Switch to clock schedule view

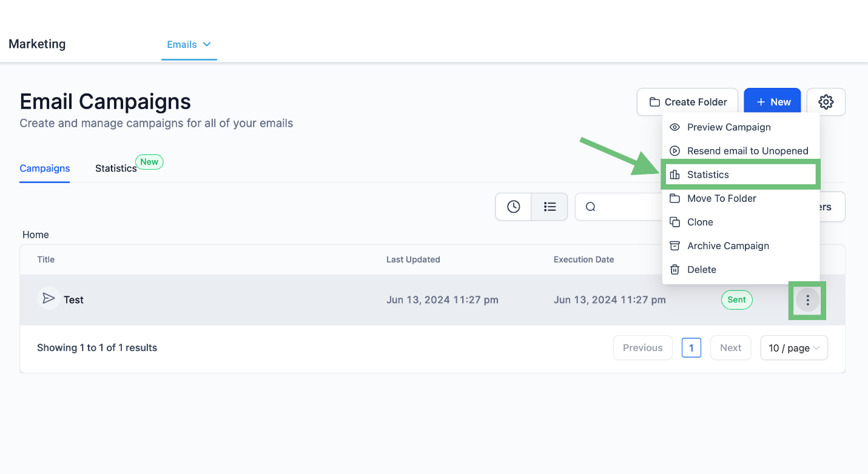coord(513,207)
